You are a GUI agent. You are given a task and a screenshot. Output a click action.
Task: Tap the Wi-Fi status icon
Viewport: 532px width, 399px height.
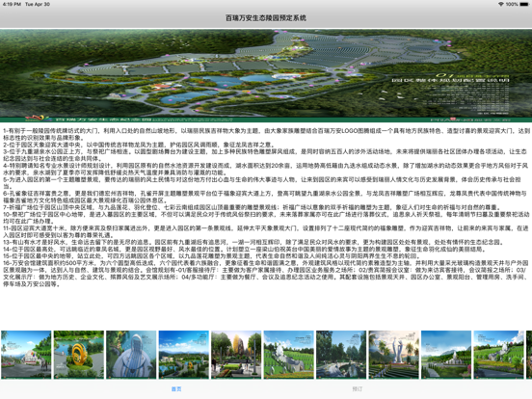click(x=500, y=4)
